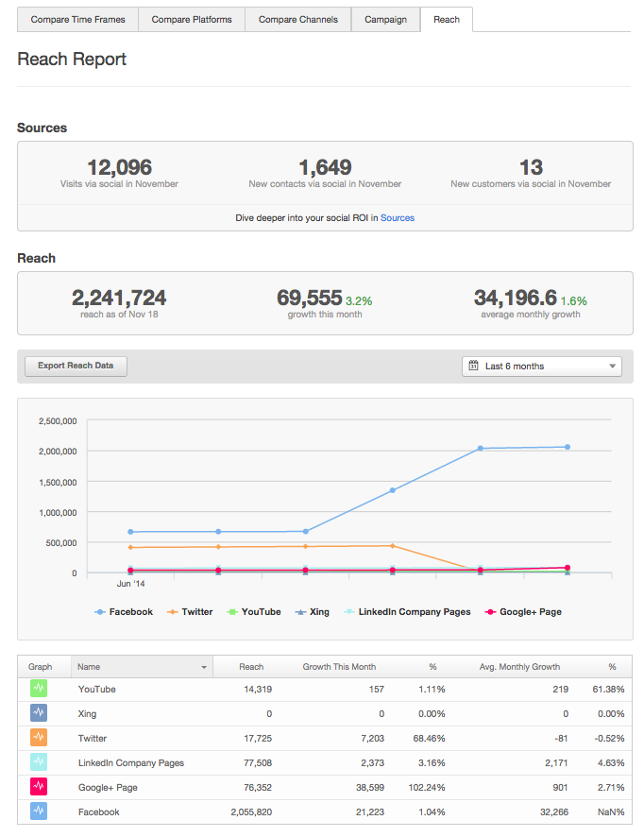
Task: Open the Campaign tab
Action: click(x=386, y=19)
